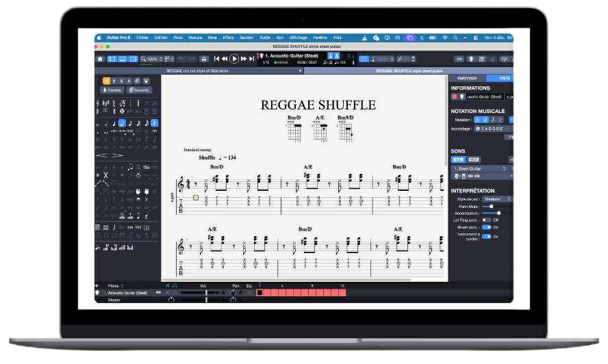608x364 pixels.
Task: Open the Outils menu
Action: point(265,38)
